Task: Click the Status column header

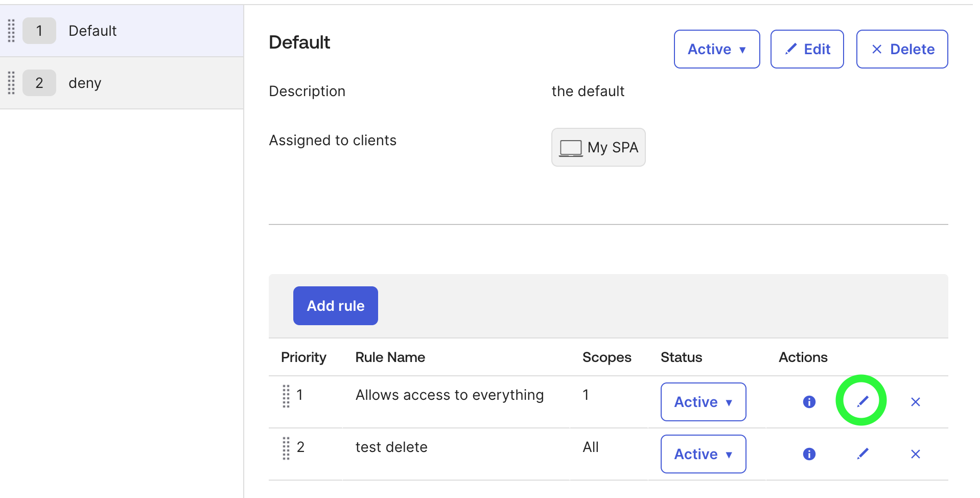Action: pos(681,357)
